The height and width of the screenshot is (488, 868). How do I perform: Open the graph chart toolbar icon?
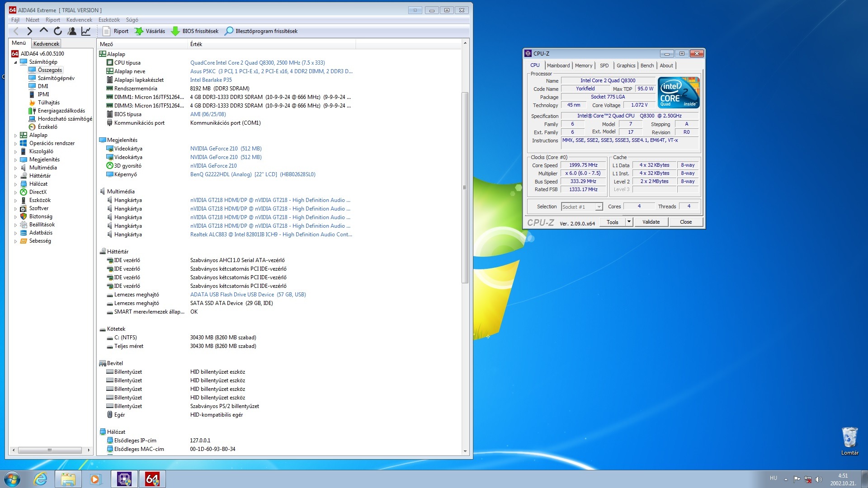click(x=86, y=31)
